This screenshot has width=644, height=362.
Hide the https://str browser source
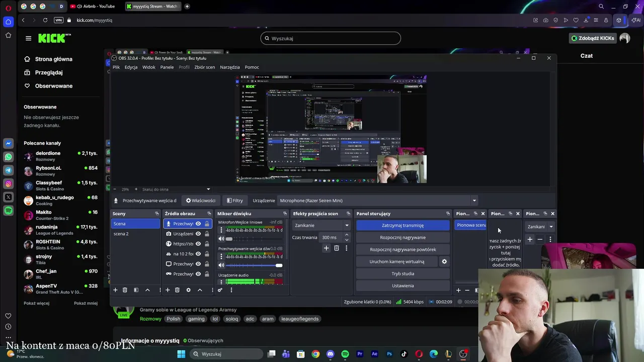coord(198,244)
